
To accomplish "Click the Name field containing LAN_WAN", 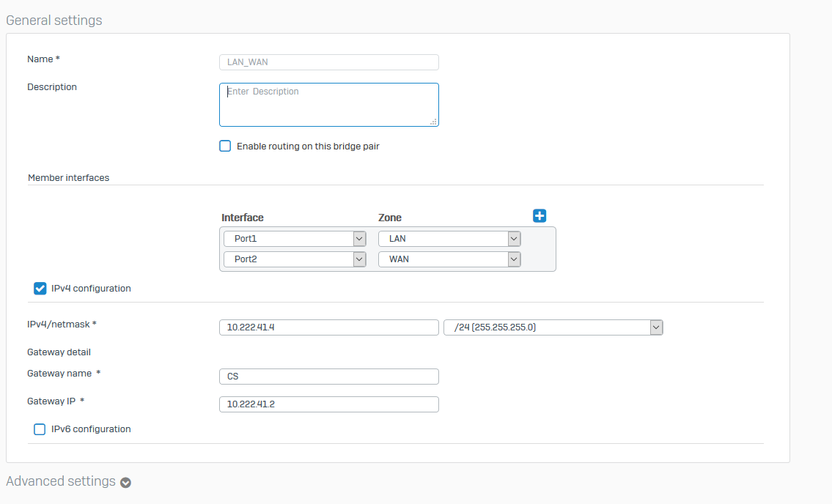I will (328, 62).
